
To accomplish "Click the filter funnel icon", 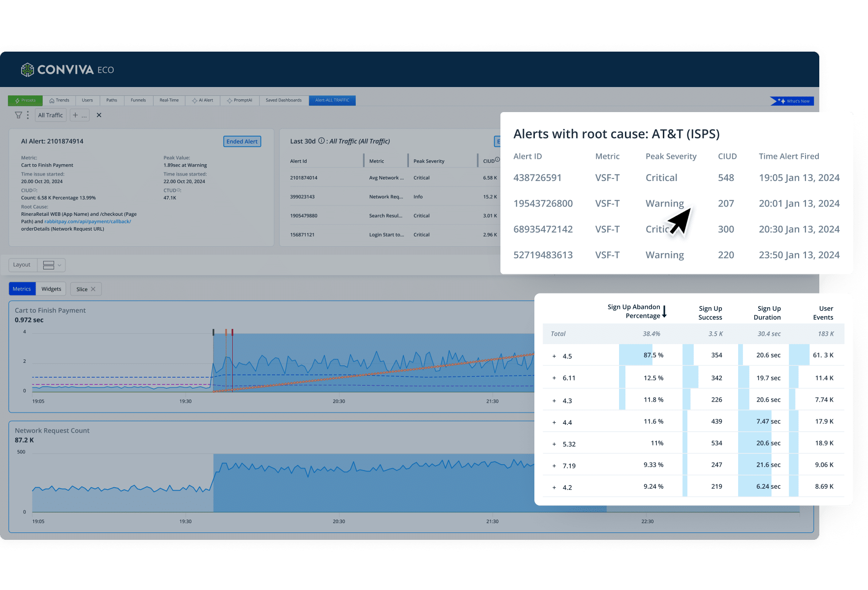I will click(18, 115).
